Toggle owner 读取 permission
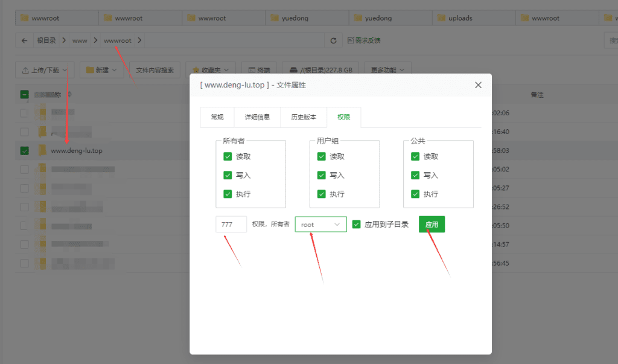This screenshot has width=618, height=364. pos(228,156)
